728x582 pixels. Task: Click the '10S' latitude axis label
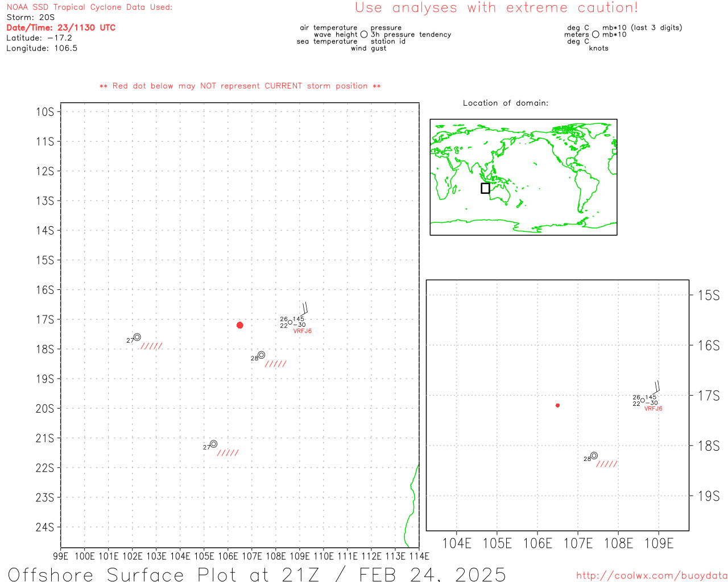[x=45, y=111]
